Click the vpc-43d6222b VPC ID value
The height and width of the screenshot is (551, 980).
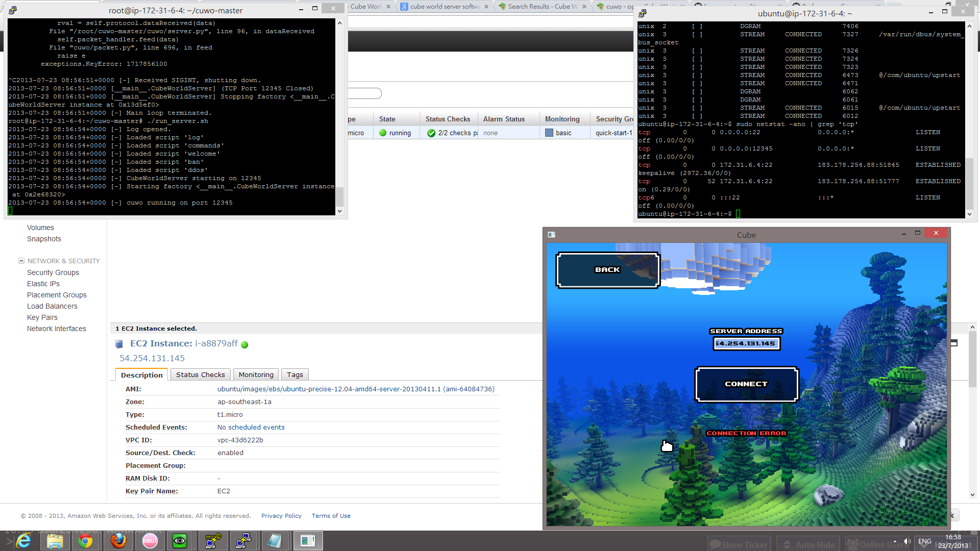click(240, 440)
